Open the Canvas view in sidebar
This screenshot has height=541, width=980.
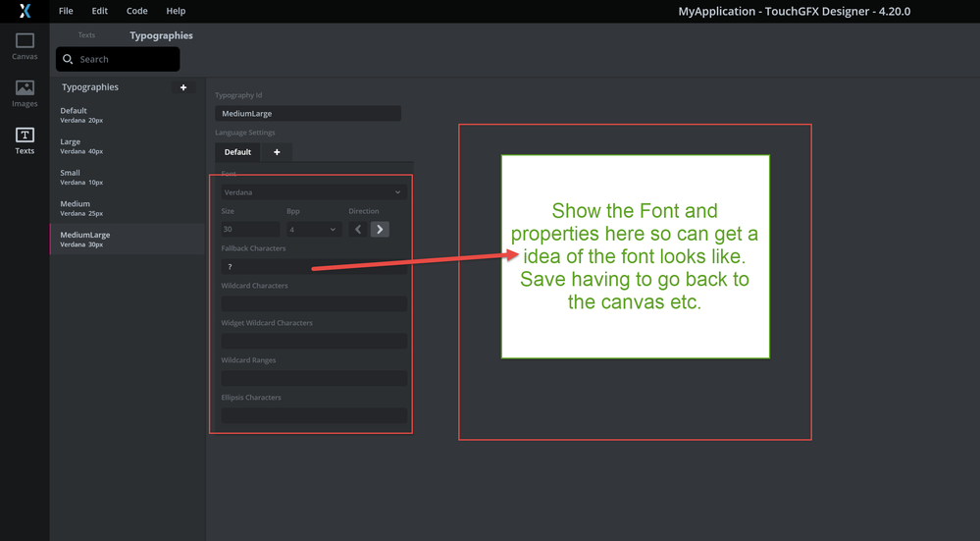click(x=25, y=47)
